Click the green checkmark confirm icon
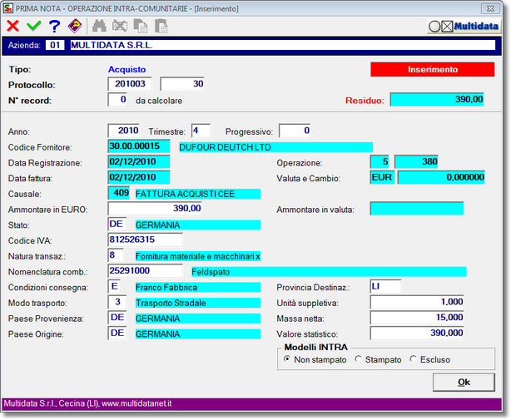The image size is (511, 420). 33,26
